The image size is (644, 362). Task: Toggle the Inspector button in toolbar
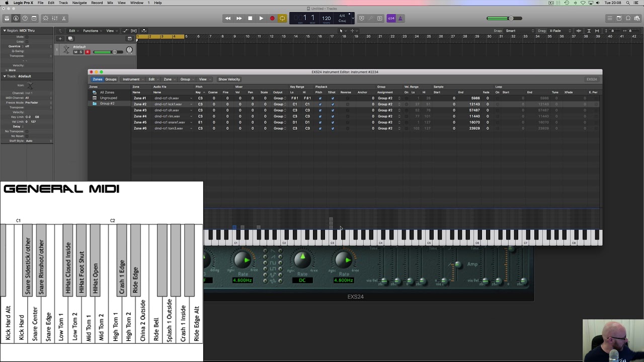pyautogui.click(x=16, y=19)
